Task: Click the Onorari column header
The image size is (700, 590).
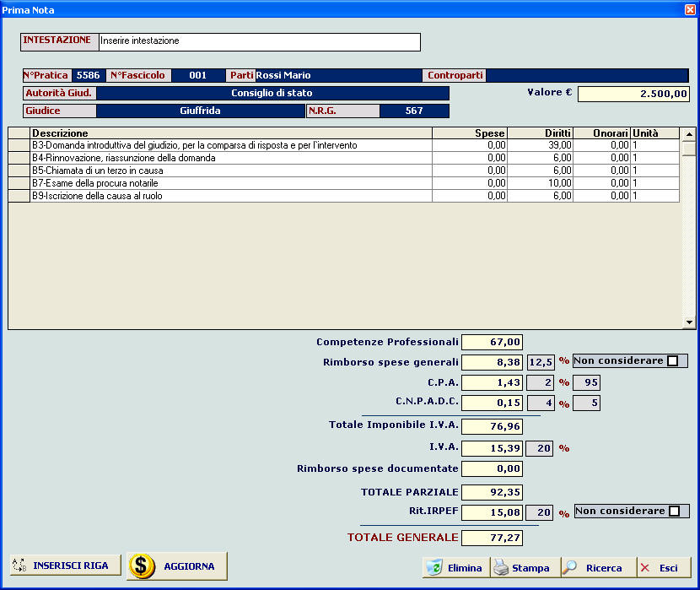Action: tap(601, 133)
